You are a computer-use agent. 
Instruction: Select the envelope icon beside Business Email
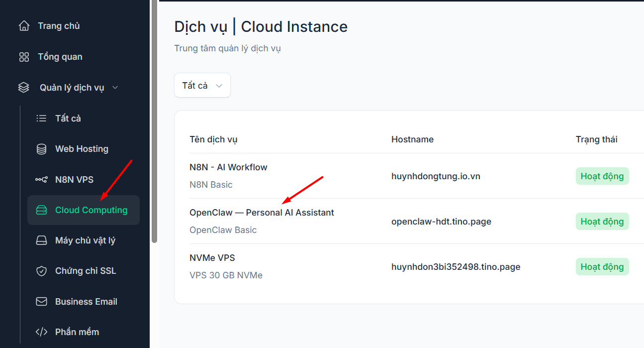tap(41, 301)
